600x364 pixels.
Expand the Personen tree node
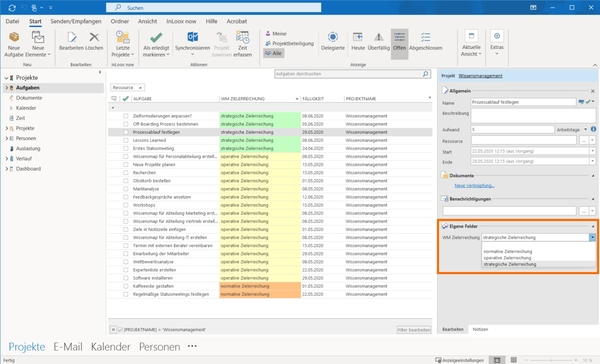pos(7,138)
